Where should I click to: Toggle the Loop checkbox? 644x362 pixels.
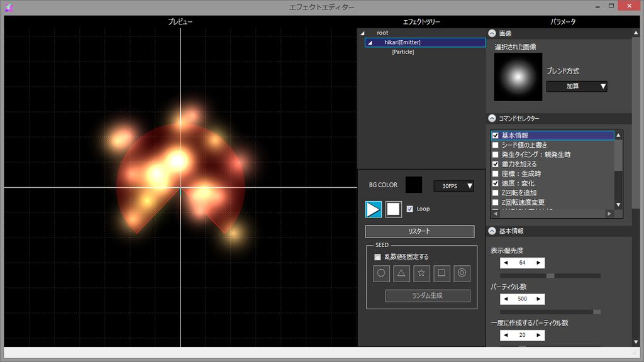(x=410, y=209)
